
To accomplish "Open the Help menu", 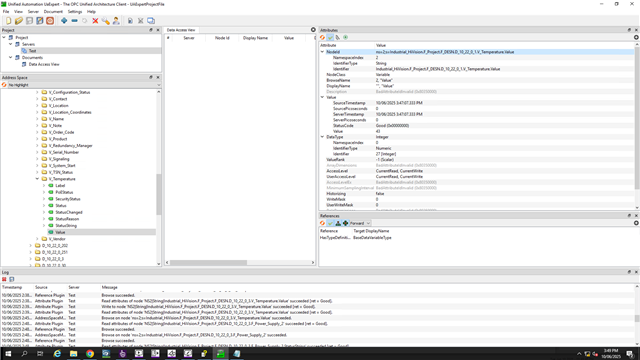I will click(x=91, y=11).
